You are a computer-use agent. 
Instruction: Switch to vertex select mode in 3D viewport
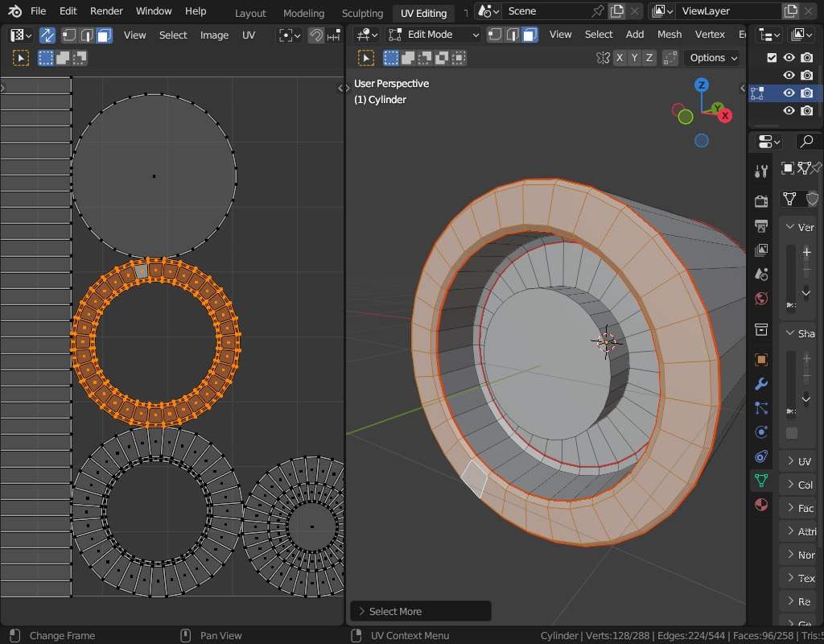493,35
